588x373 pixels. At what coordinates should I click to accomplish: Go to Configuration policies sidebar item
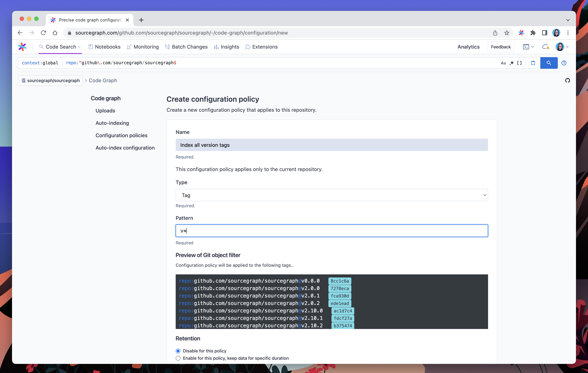tap(121, 135)
